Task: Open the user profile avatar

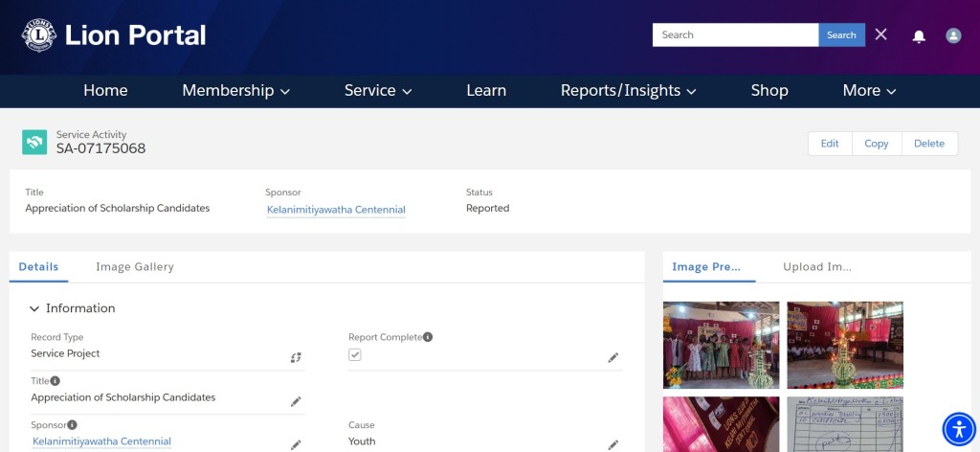Action: 953,35
